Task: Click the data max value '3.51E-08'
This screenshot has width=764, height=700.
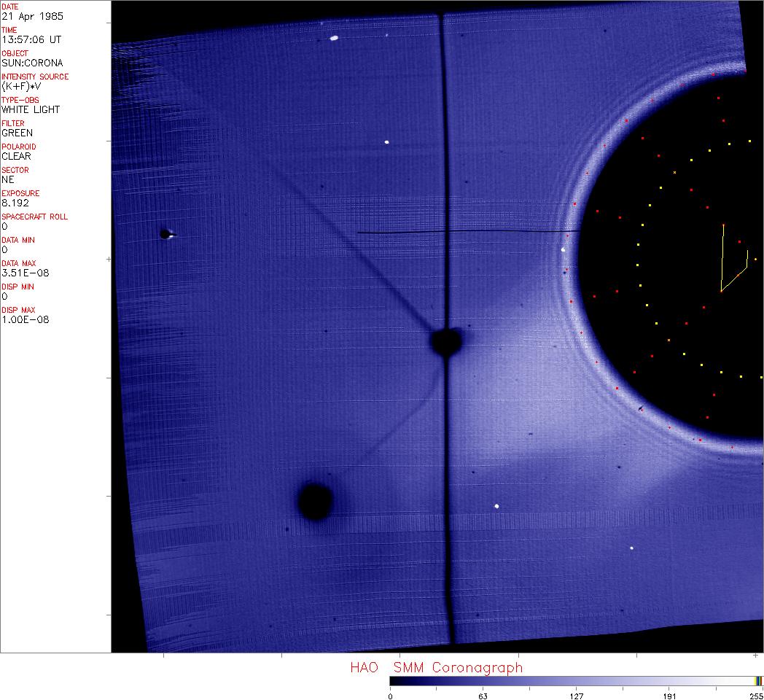Action: click(25, 273)
